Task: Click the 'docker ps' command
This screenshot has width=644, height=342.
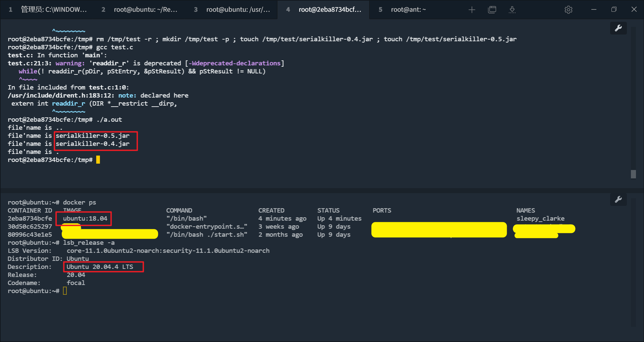Action: coord(79,203)
